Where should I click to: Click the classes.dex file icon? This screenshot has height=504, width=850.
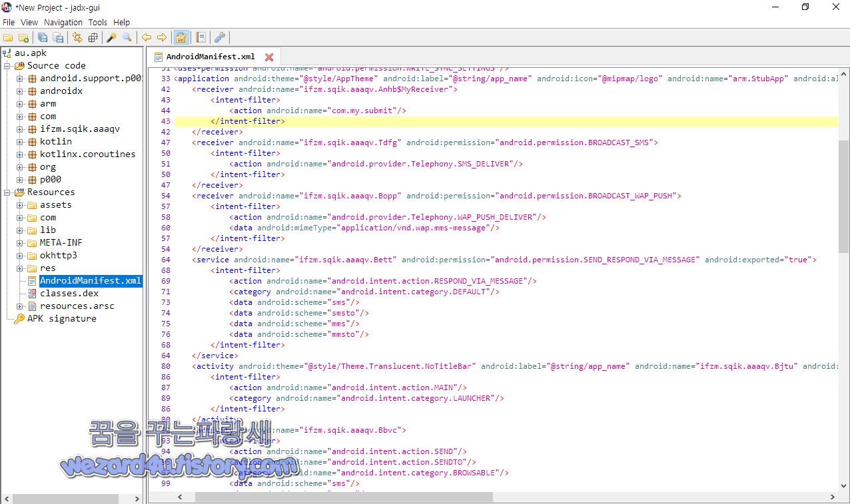click(x=32, y=294)
